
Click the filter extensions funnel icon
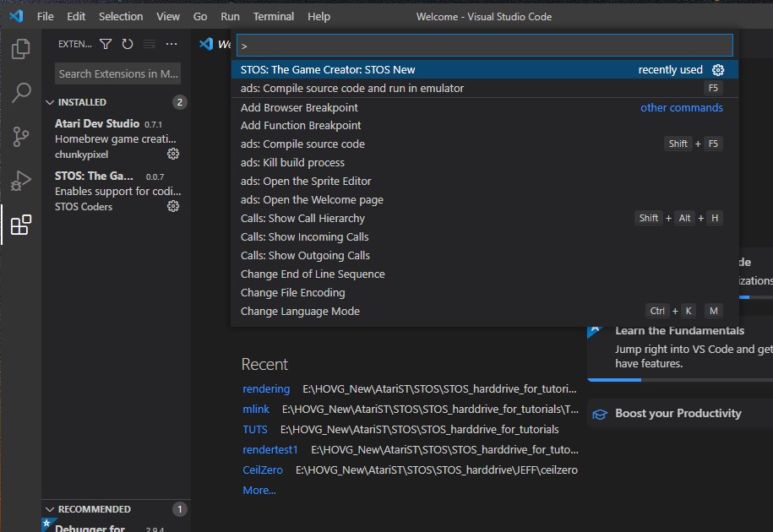point(106,44)
